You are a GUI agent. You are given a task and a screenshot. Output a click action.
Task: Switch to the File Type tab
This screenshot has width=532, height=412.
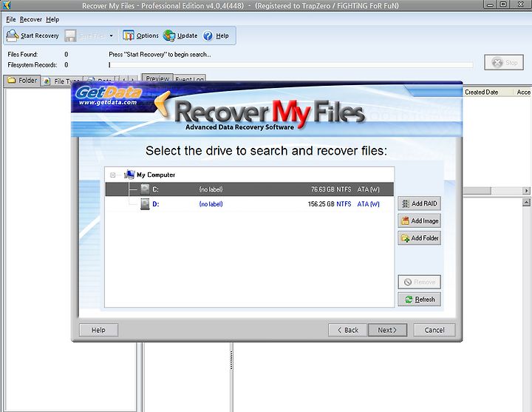[x=62, y=81]
